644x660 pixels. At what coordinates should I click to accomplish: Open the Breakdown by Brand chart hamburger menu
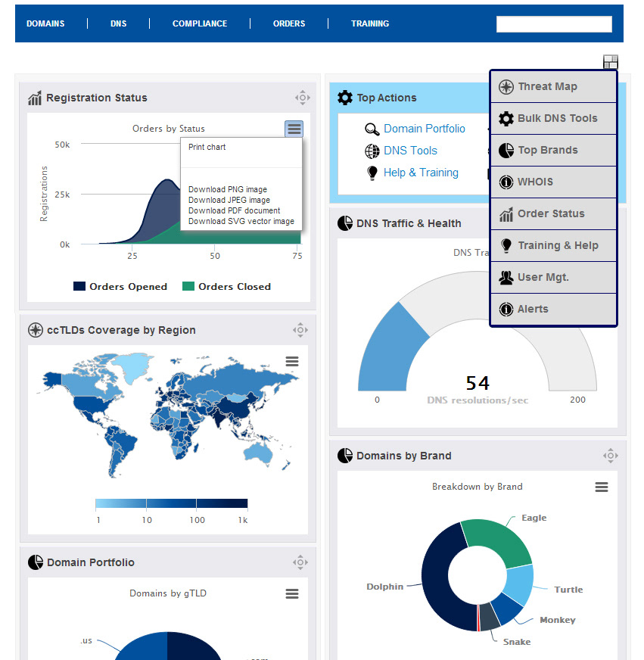601,487
